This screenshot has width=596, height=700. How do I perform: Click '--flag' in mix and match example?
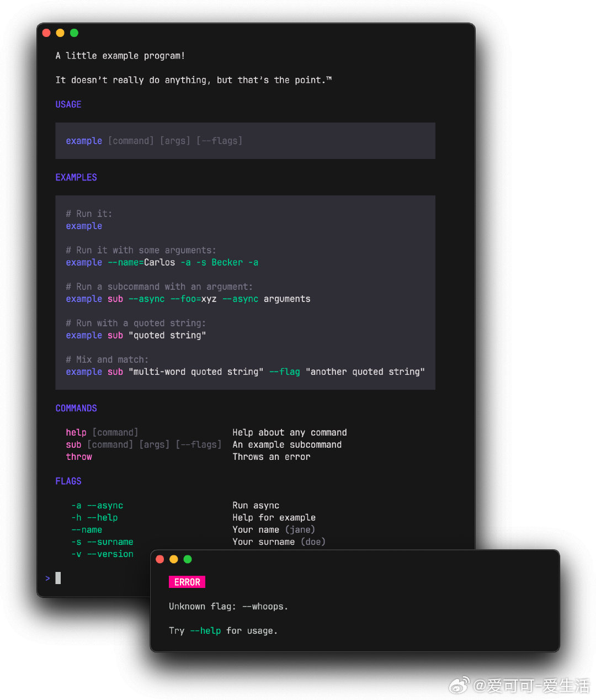click(285, 372)
